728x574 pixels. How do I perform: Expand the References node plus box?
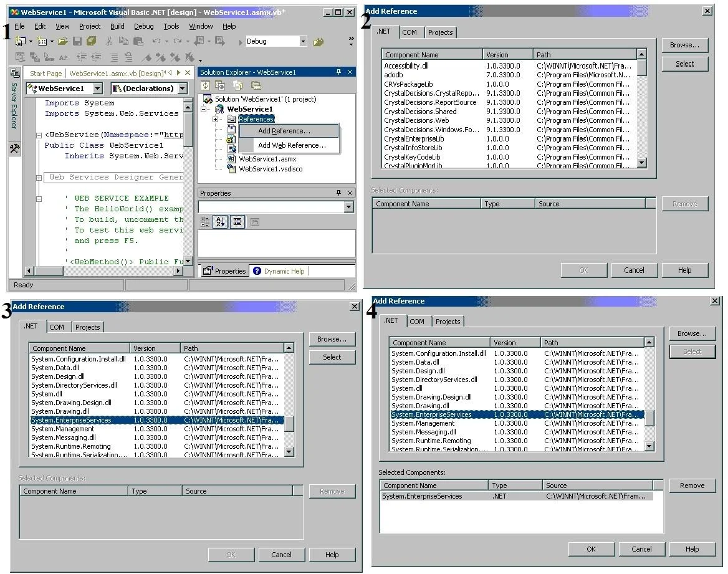click(x=215, y=120)
